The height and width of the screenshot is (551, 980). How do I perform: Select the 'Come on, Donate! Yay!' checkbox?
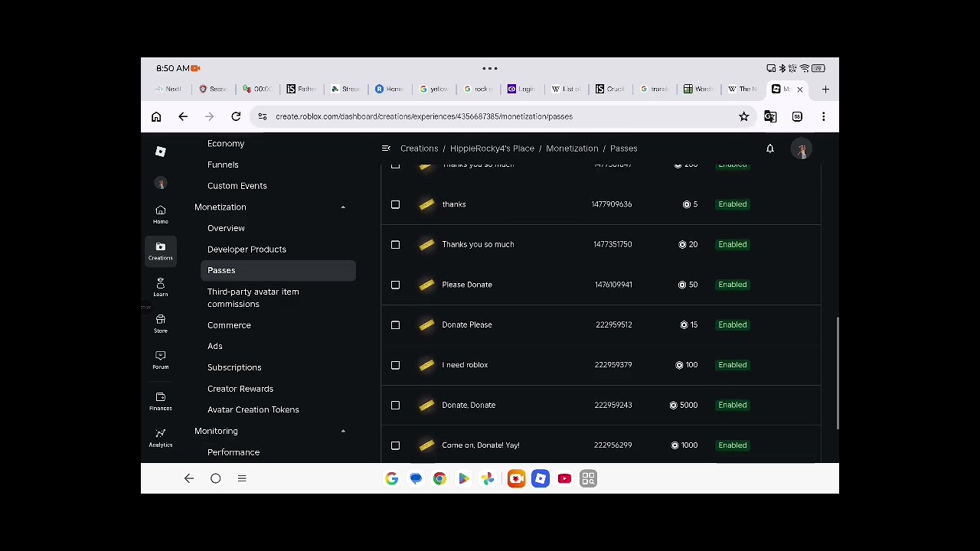(395, 445)
